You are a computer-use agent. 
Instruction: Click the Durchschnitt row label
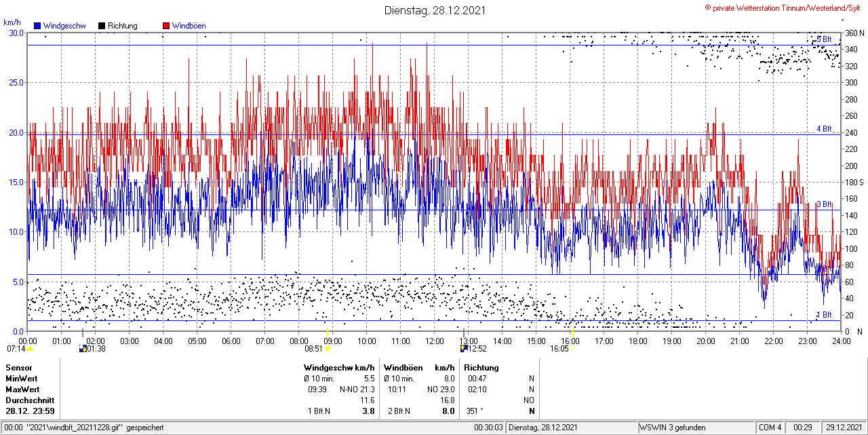point(30,400)
